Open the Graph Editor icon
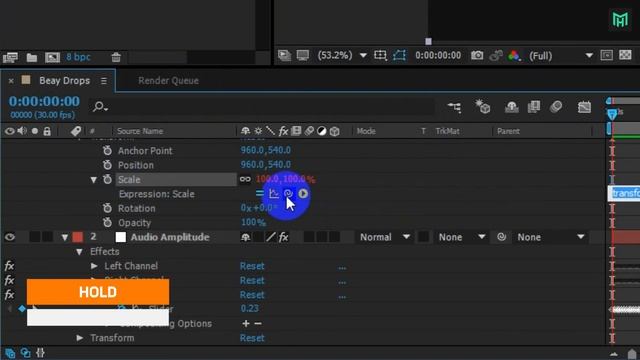Image resolution: width=640 pixels, height=360 pixels. [x=584, y=107]
